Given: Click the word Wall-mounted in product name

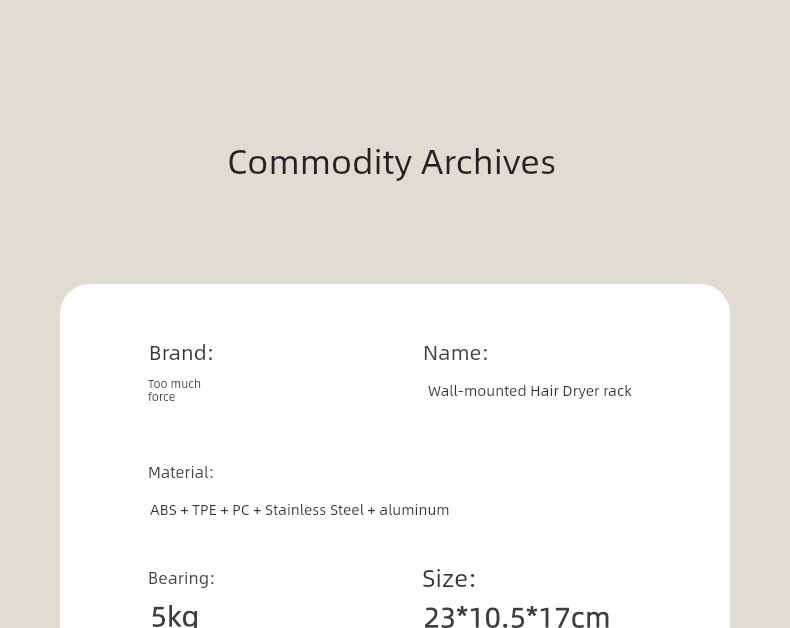Looking at the screenshot, I should point(477,391).
